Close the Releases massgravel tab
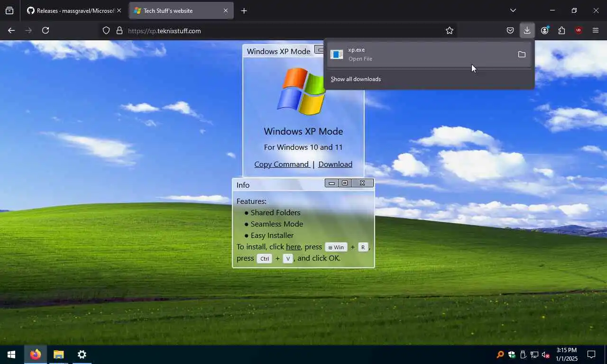The image size is (607, 364). point(119,10)
